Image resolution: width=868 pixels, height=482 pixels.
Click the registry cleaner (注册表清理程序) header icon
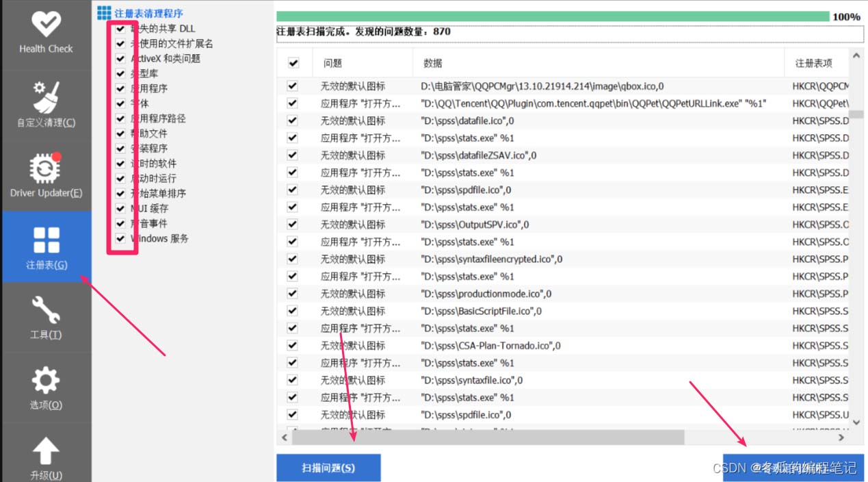click(104, 13)
